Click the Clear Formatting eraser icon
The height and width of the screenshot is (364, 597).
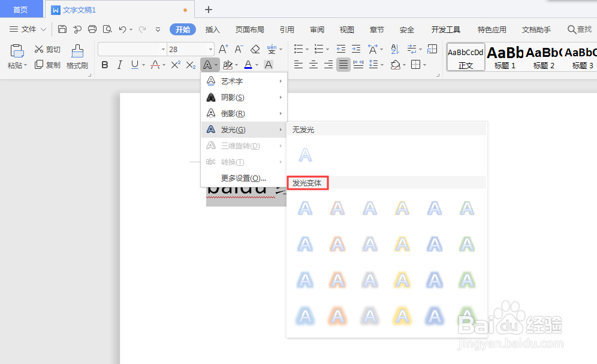[255, 49]
